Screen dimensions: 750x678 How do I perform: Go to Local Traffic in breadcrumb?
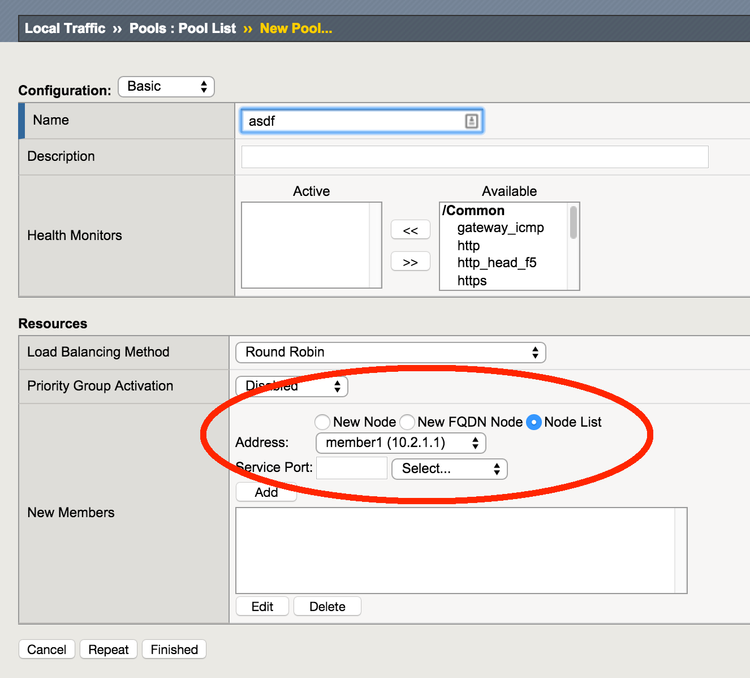(65, 28)
